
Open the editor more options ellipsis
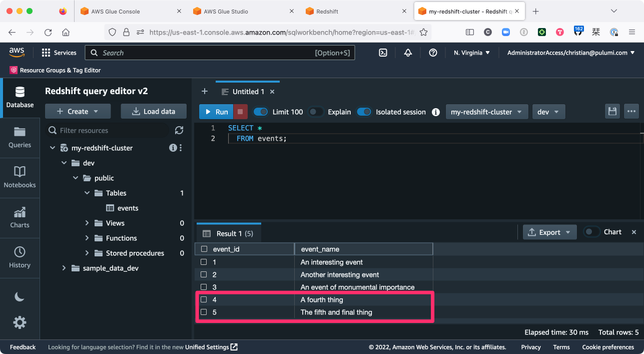[x=631, y=111]
